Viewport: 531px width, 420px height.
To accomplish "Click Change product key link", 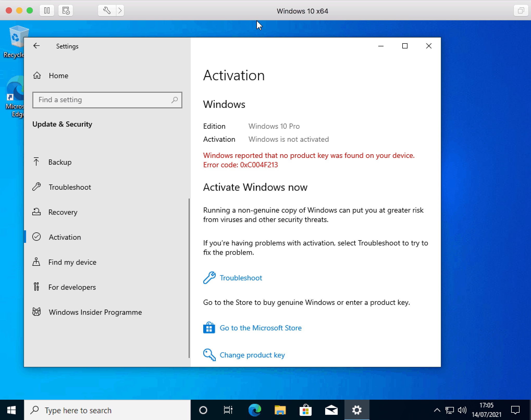I will [252, 355].
